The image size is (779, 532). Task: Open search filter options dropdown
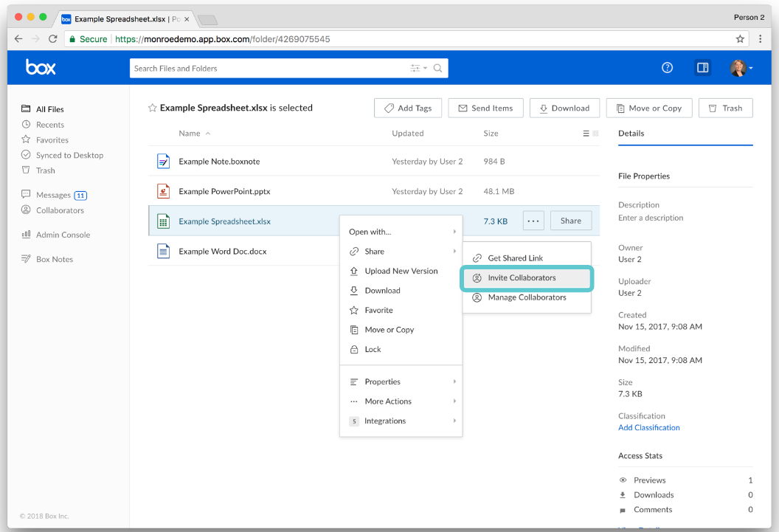coord(418,68)
